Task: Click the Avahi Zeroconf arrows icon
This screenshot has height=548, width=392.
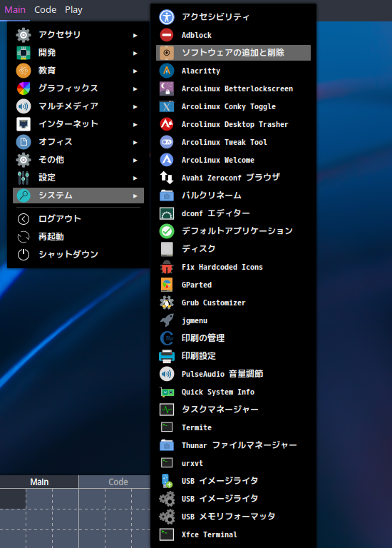Action: click(167, 178)
